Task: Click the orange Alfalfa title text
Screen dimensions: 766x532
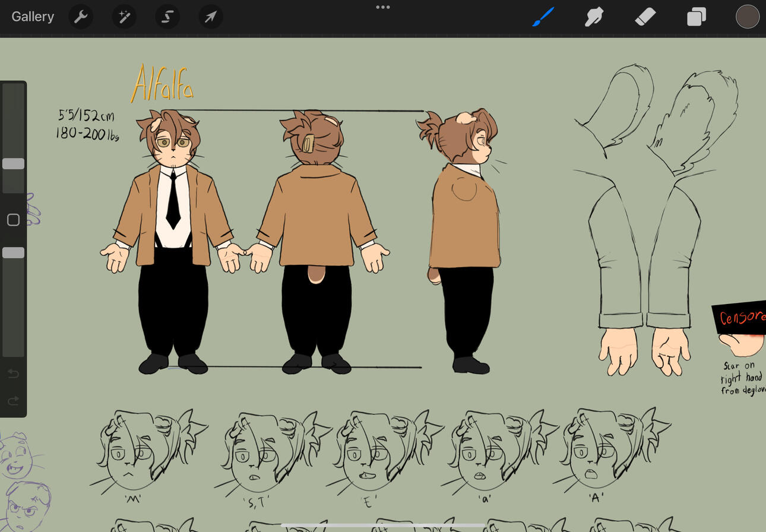Action: pyautogui.click(x=163, y=85)
